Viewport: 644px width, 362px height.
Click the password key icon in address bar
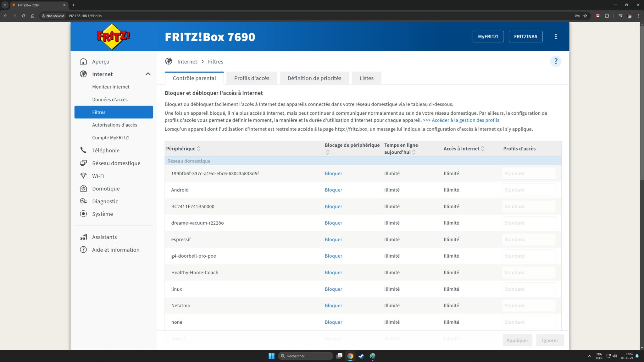[577, 16]
